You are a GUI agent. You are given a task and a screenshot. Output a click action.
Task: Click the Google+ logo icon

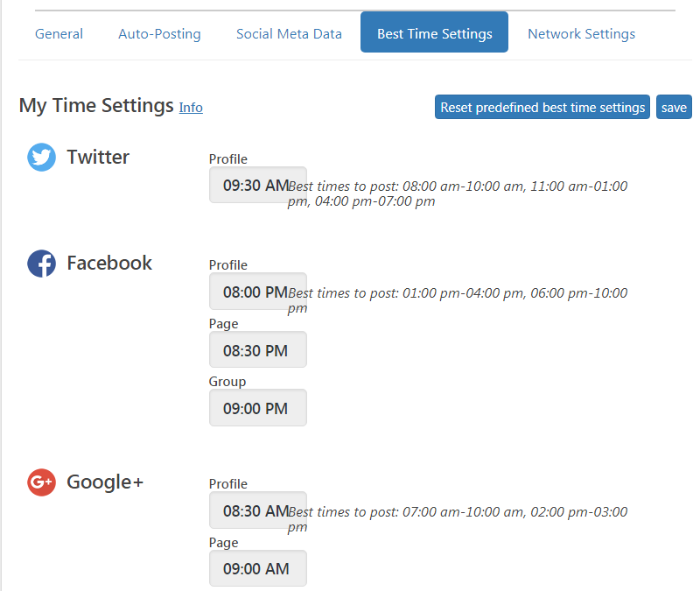pos(41,482)
